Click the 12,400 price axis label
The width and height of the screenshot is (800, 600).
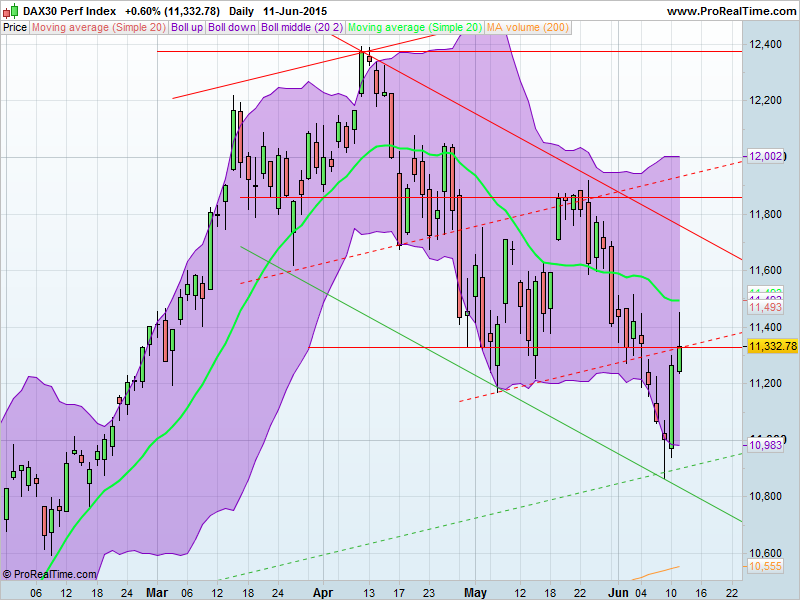pyautogui.click(x=765, y=44)
